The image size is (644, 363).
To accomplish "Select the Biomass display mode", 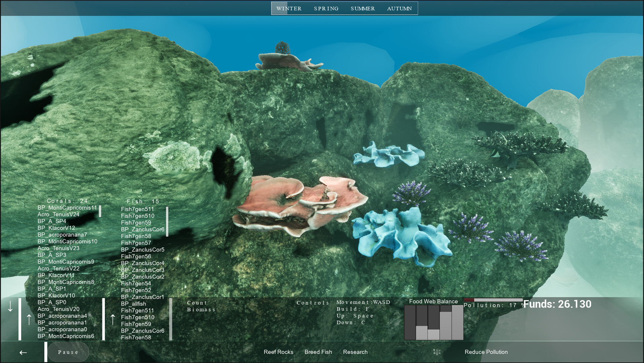I will (x=201, y=310).
